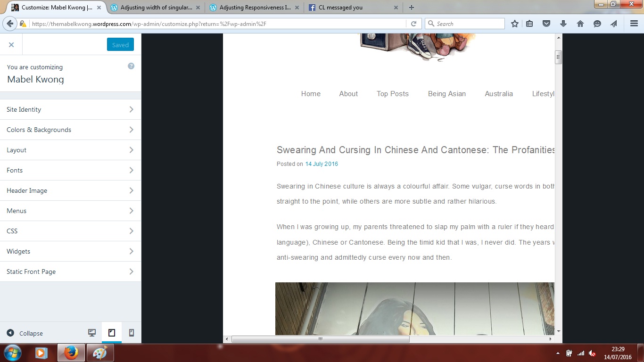
Task: Click the Saved button
Action: tap(120, 45)
